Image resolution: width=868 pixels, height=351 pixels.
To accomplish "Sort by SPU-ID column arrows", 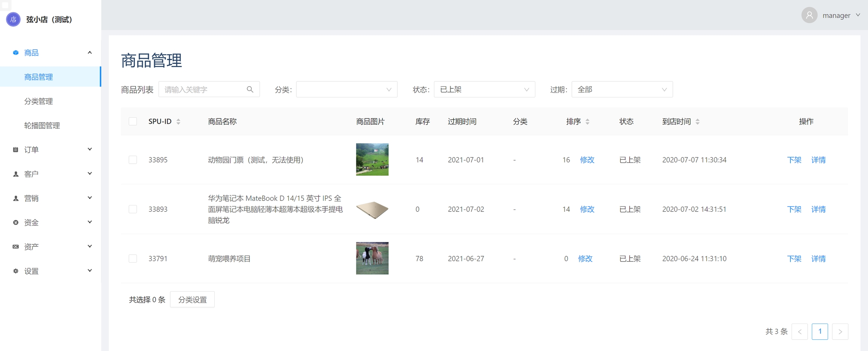I will coord(179,122).
